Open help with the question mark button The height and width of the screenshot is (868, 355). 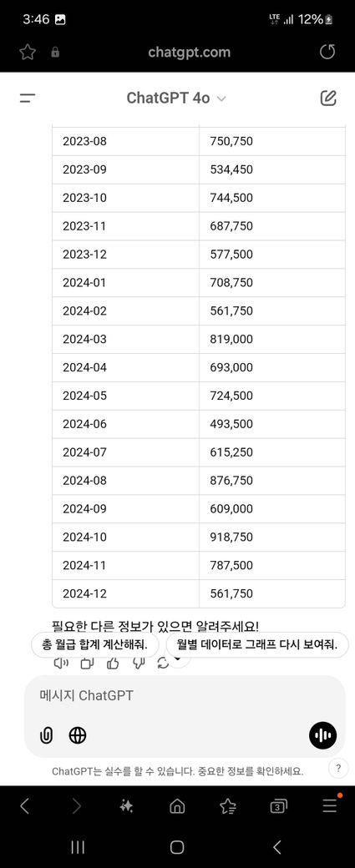point(337,769)
